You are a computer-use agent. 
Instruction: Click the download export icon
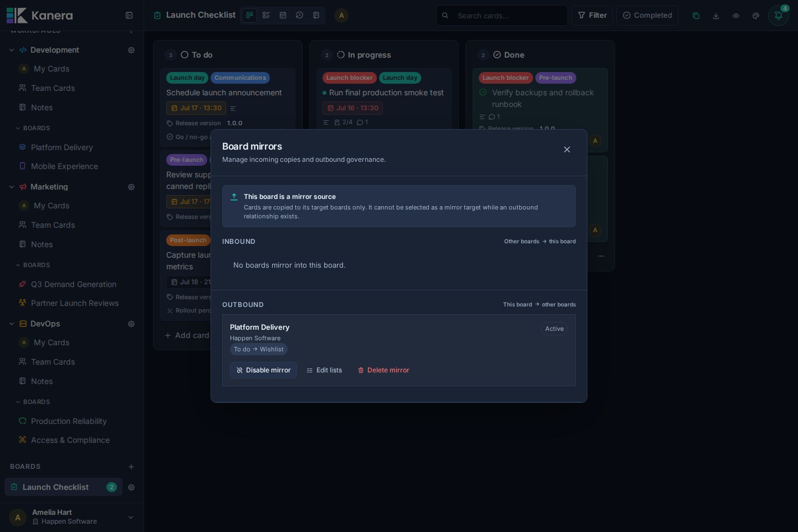click(716, 16)
